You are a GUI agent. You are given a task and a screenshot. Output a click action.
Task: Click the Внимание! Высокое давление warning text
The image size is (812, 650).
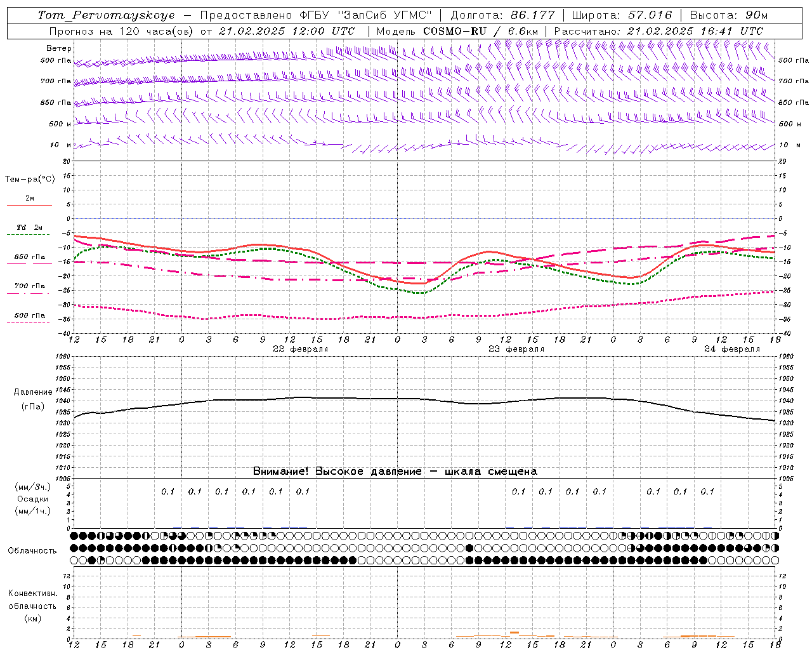pyautogui.click(x=395, y=472)
